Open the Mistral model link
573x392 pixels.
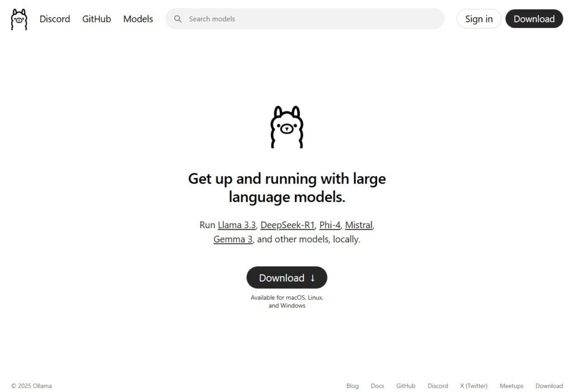(x=359, y=225)
